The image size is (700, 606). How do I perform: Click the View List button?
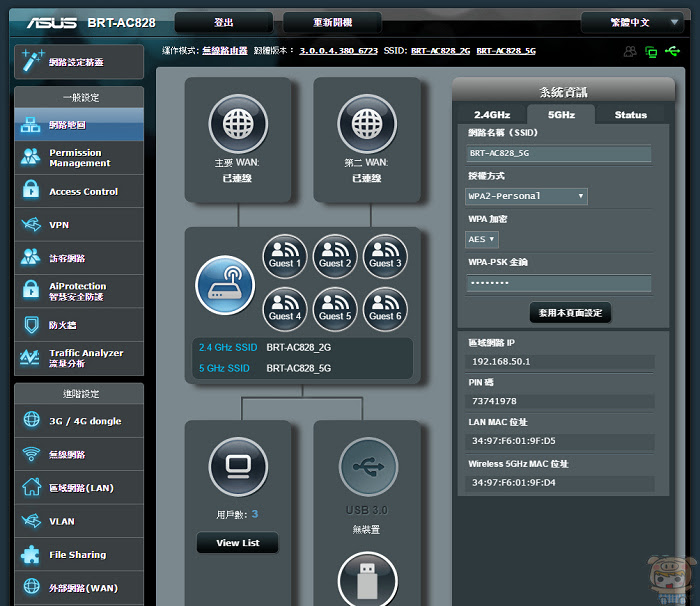238,543
